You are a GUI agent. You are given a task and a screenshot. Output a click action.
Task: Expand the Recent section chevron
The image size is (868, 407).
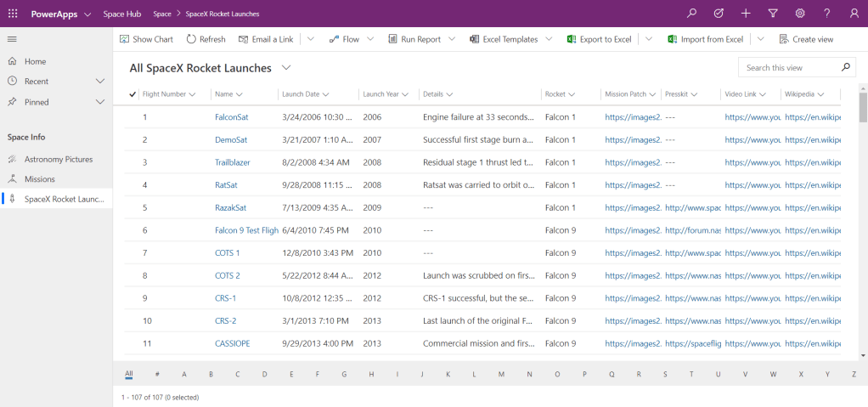(x=100, y=82)
